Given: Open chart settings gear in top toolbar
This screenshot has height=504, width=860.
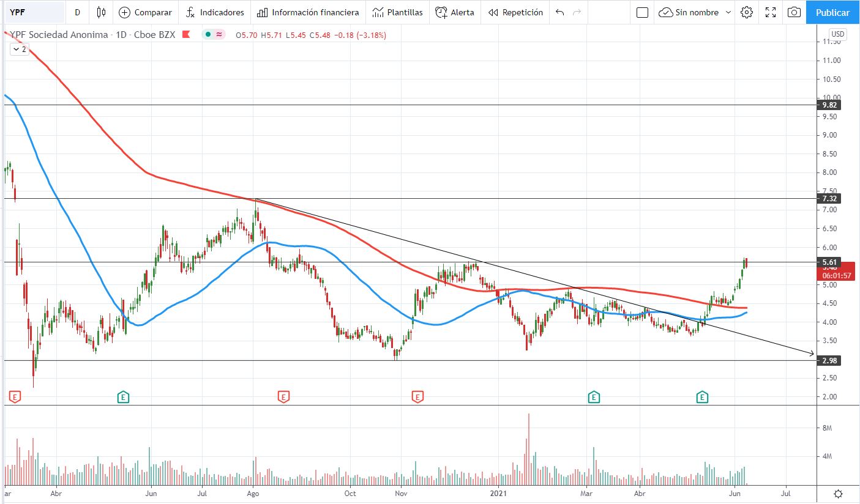Looking at the screenshot, I should (746, 12).
